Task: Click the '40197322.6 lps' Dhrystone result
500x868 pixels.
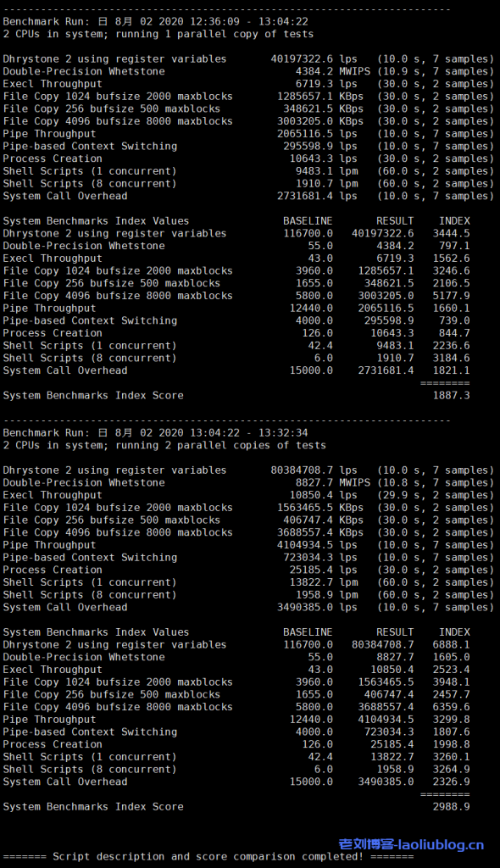Action: [314, 59]
